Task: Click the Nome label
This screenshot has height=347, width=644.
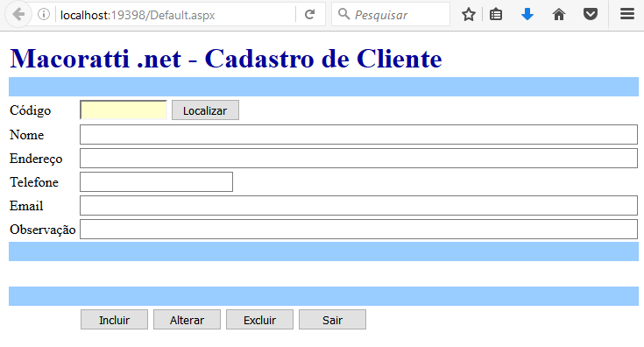Action: coord(26,135)
